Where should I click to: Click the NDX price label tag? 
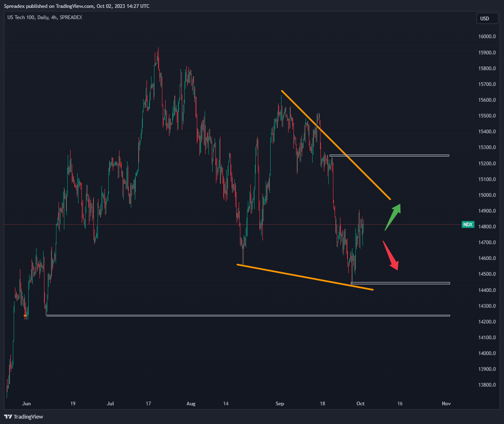pyautogui.click(x=468, y=225)
